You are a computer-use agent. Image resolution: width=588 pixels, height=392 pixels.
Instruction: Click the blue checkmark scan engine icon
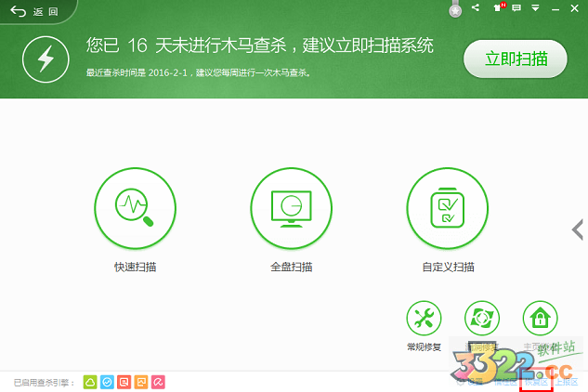[107, 383]
